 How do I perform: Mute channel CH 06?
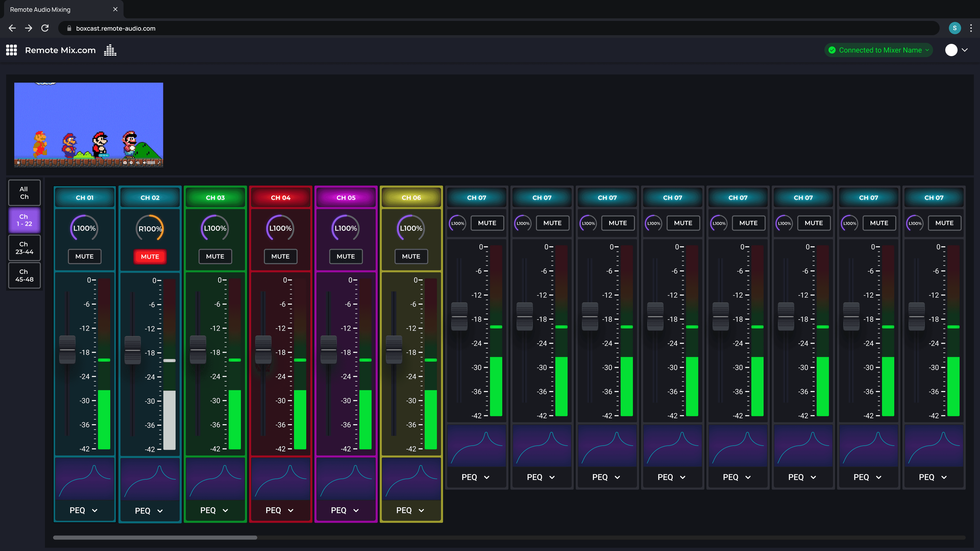tap(411, 256)
